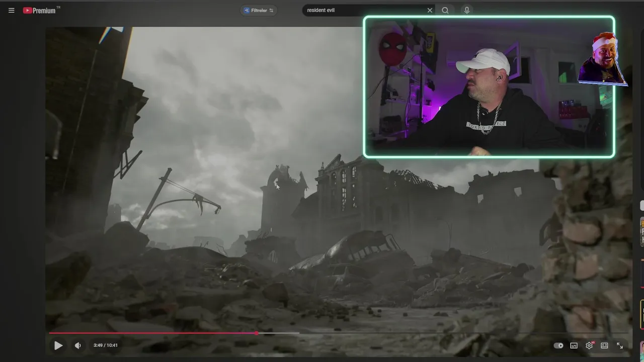
Task: Start voice search with microphone icon
Action: pos(467,10)
